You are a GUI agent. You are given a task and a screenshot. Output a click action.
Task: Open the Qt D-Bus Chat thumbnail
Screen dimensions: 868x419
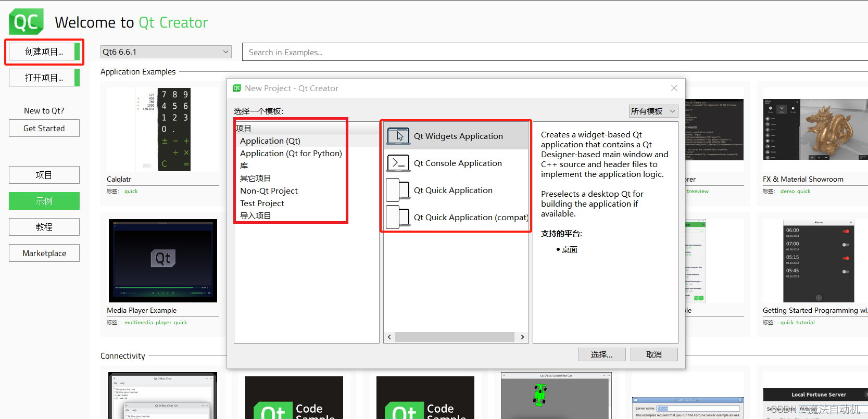click(163, 396)
